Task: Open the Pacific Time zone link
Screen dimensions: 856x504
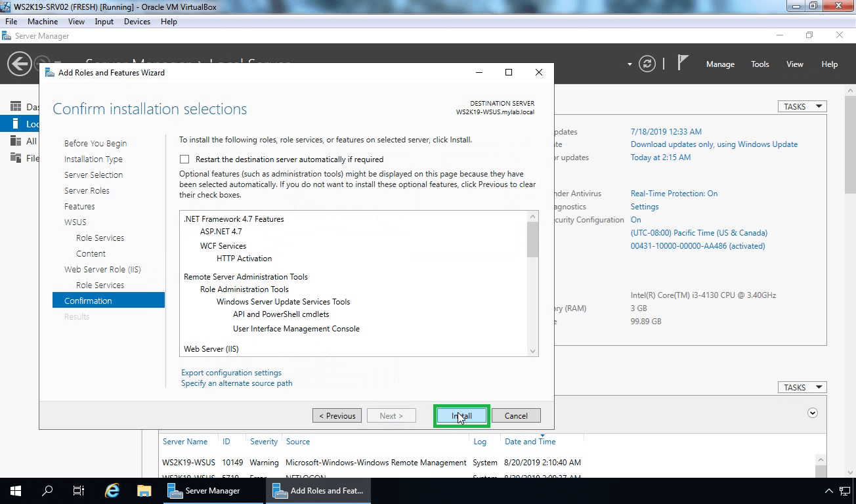Action: point(699,233)
